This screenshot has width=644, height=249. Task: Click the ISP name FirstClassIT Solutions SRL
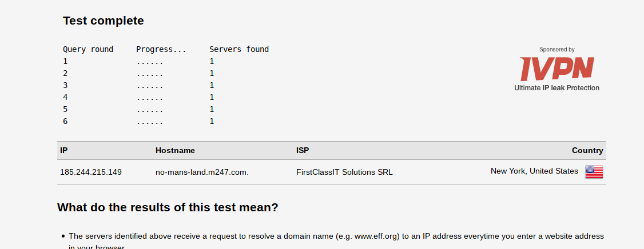tap(344, 172)
